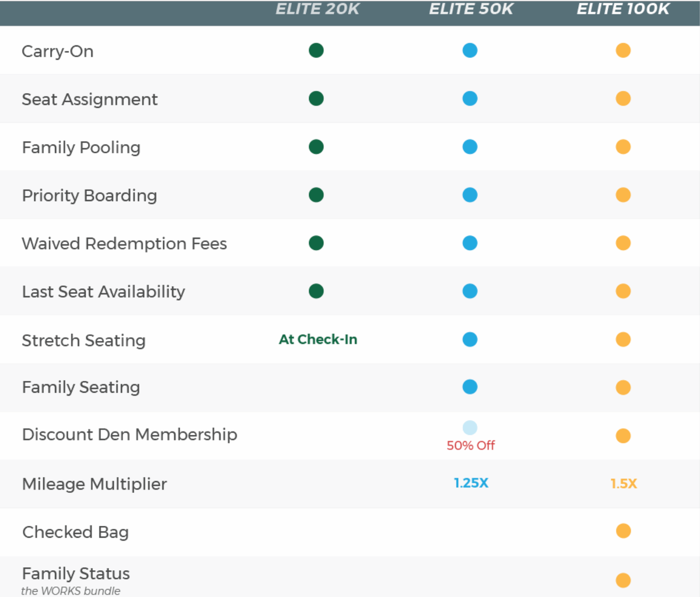Screen dimensions: 700x597
Task: Toggle the light blue Discount Den Membership indicator
Action: (470, 427)
